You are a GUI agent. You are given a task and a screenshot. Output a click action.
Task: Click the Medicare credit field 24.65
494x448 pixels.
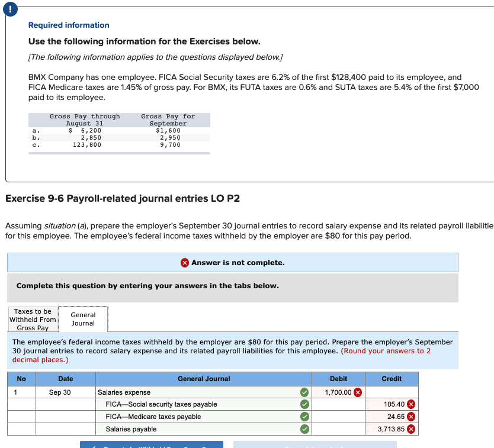(x=392, y=417)
